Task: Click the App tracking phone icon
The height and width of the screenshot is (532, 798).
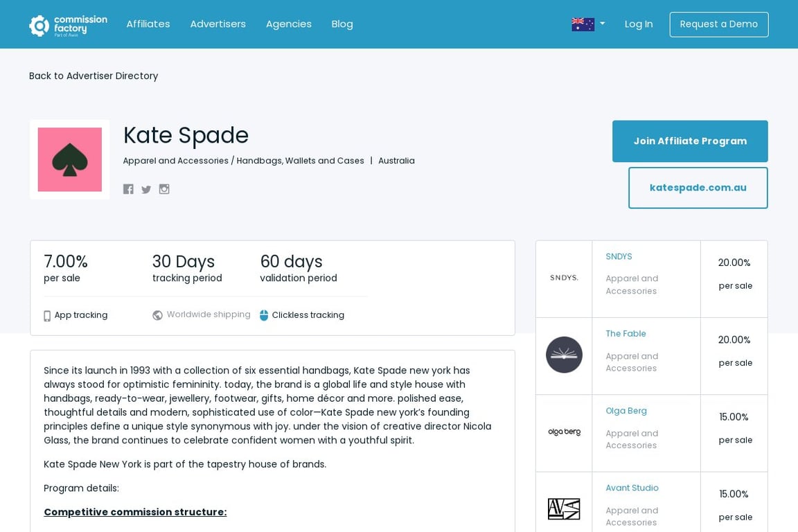Action: 47,316
